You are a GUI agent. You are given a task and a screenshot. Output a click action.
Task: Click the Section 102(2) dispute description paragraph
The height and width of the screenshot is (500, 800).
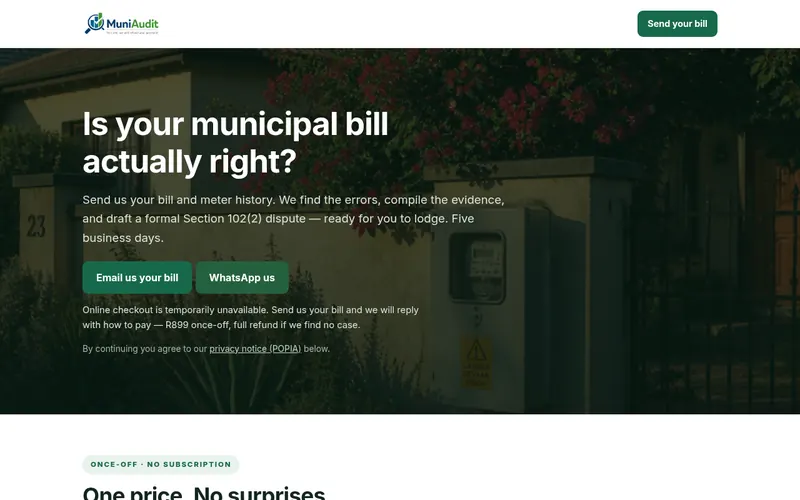pos(293,219)
